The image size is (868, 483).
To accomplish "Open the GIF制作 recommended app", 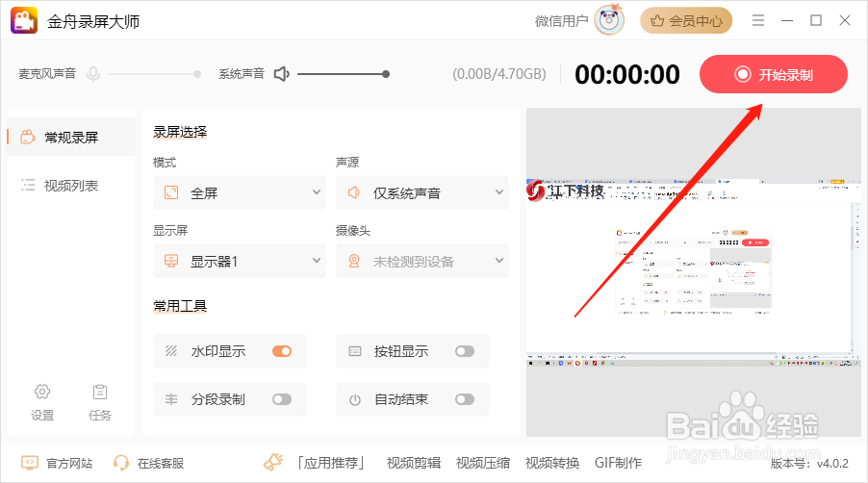I will coord(619,463).
